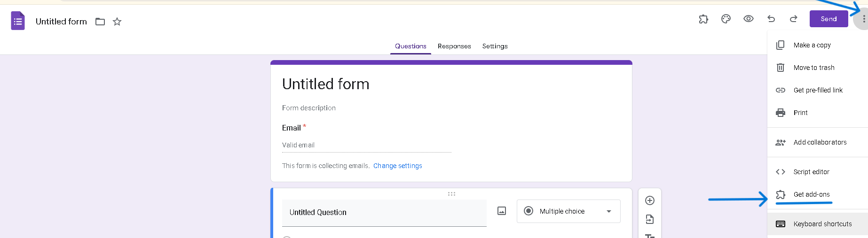Click the Untitled Question text field

(x=384, y=213)
